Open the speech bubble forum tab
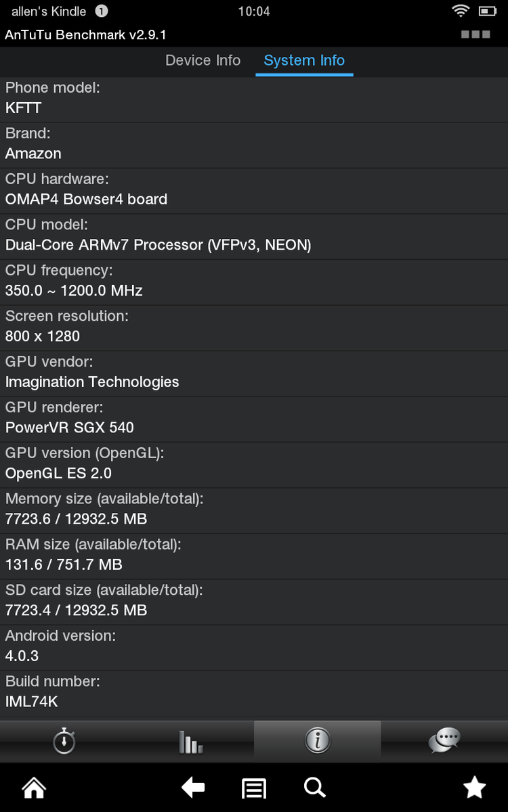 coord(444,740)
